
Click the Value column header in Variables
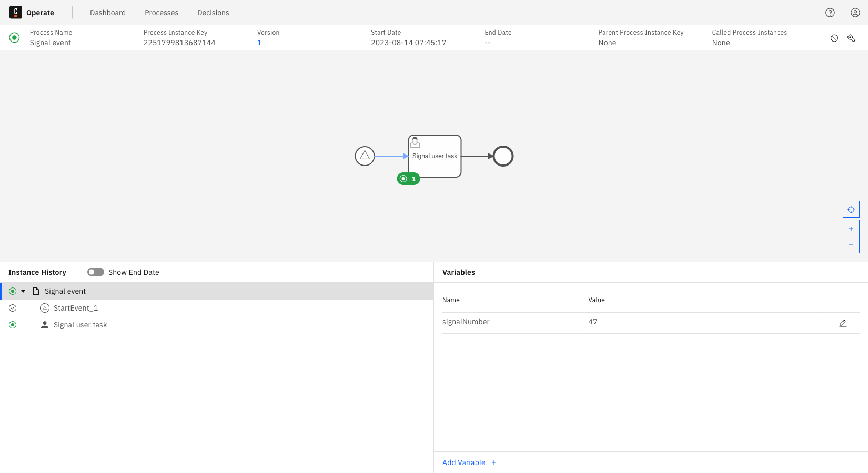(597, 300)
